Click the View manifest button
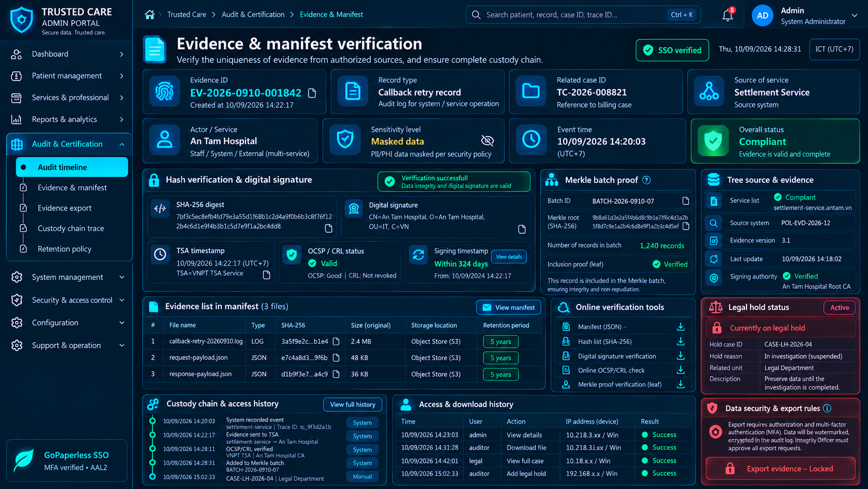868x489 pixels. coord(509,308)
